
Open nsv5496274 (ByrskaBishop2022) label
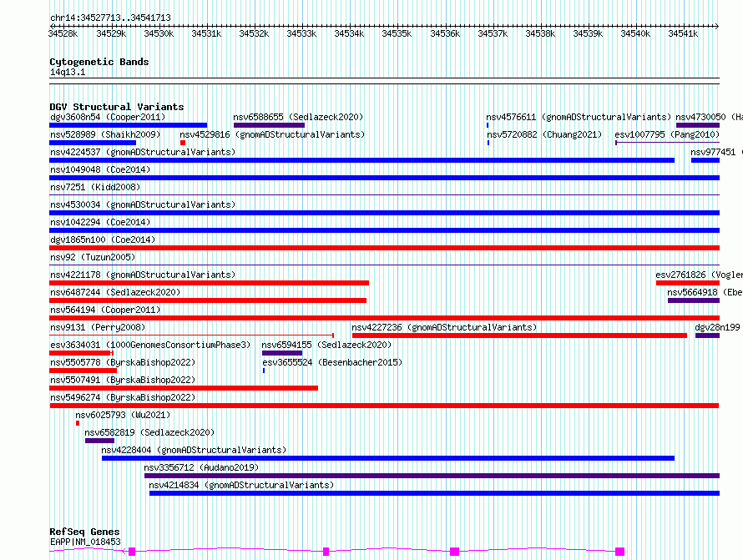pyautogui.click(x=123, y=397)
